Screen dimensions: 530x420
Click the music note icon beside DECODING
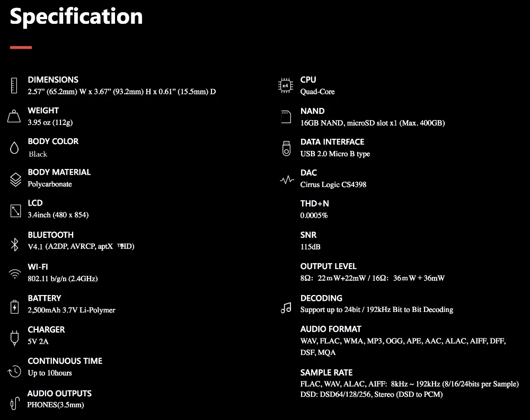(286, 308)
